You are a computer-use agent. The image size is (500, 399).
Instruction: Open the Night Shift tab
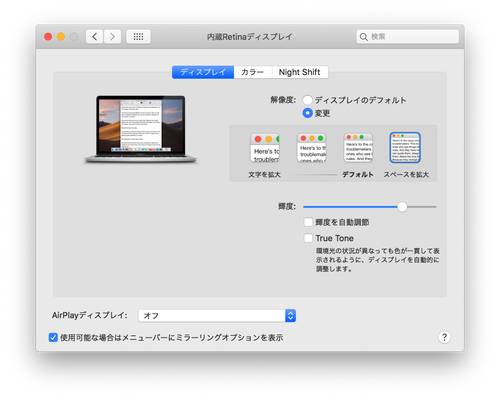click(x=300, y=72)
